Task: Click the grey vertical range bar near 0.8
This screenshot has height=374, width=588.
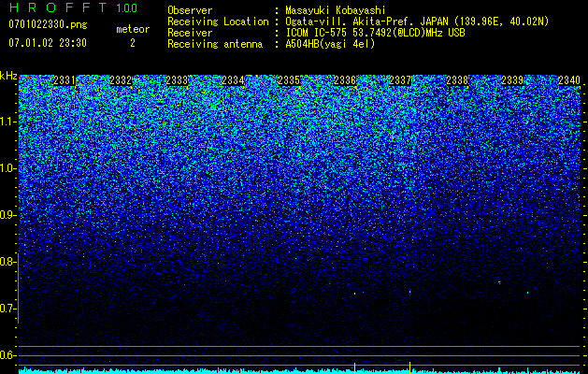Action: click(18, 289)
